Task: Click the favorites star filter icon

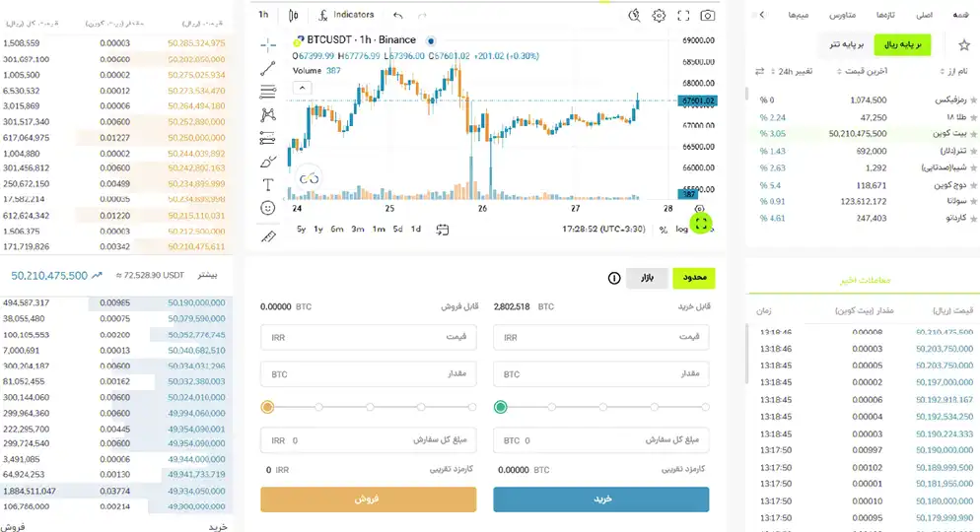Action: point(964,45)
